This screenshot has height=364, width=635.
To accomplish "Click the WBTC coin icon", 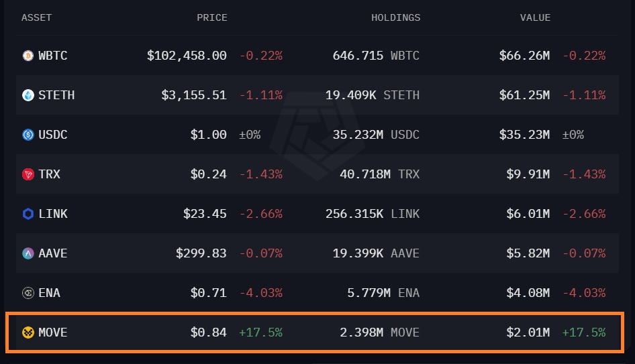I will pos(28,56).
